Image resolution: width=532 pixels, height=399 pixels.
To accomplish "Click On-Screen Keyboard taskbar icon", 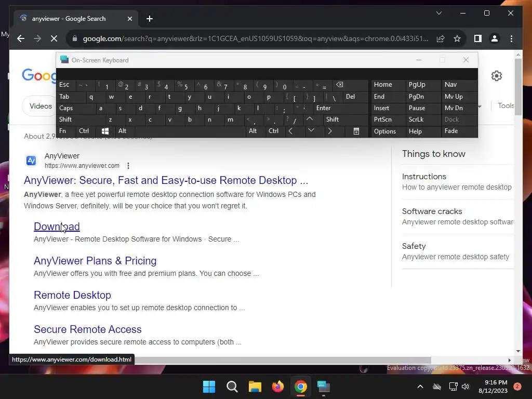I will point(323,387).
